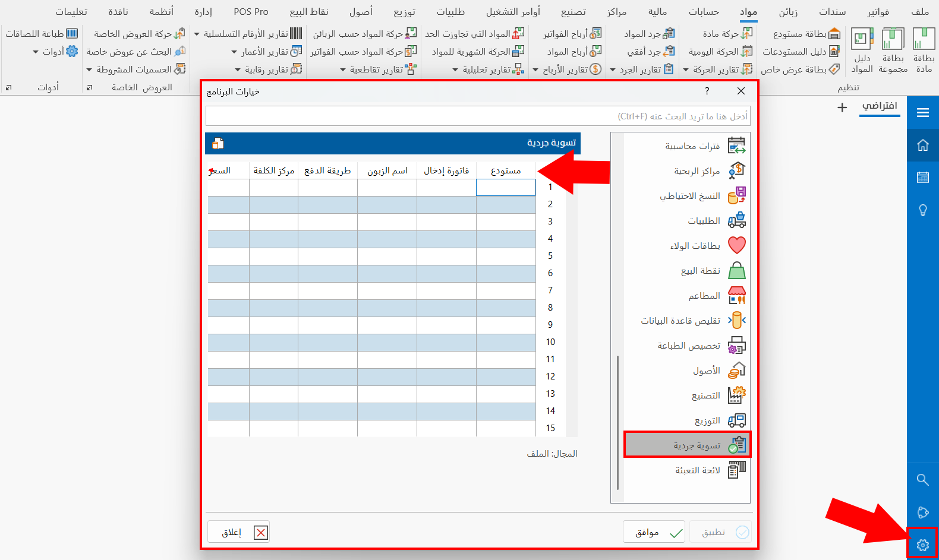The width and height of the screenshot is (939, 560).
Task: Click حركة مادة report button
Action: coord(727,34)
